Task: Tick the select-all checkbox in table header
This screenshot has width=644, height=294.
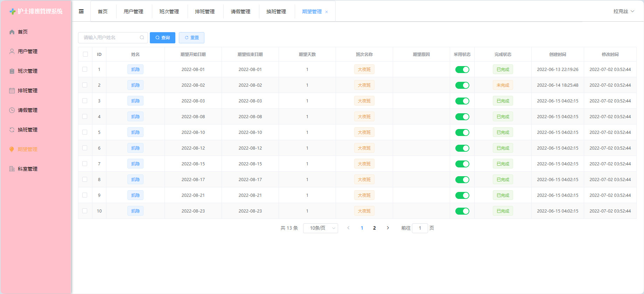Action: pos(85,54)
